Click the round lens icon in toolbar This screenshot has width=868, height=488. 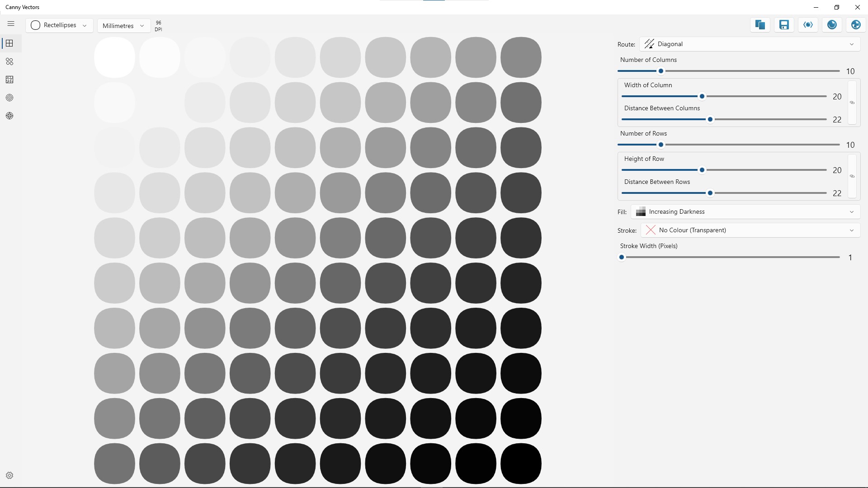[x=832, y=25]
